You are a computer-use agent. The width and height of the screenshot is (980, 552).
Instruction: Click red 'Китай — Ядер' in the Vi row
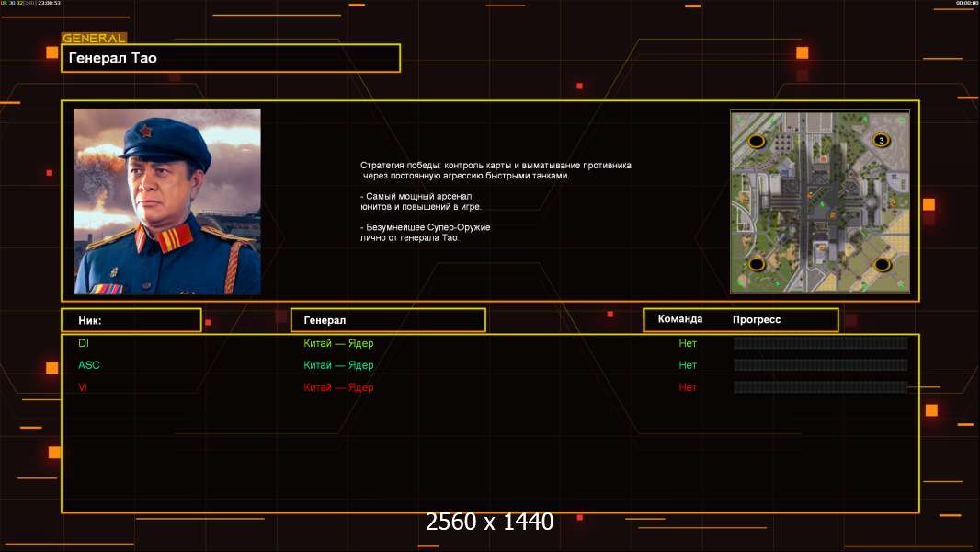338,387
